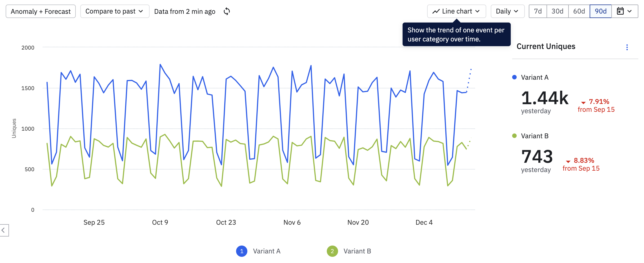Click the refresh data icon
Viewport: 644px width, 263px height.
pos(227,11)
